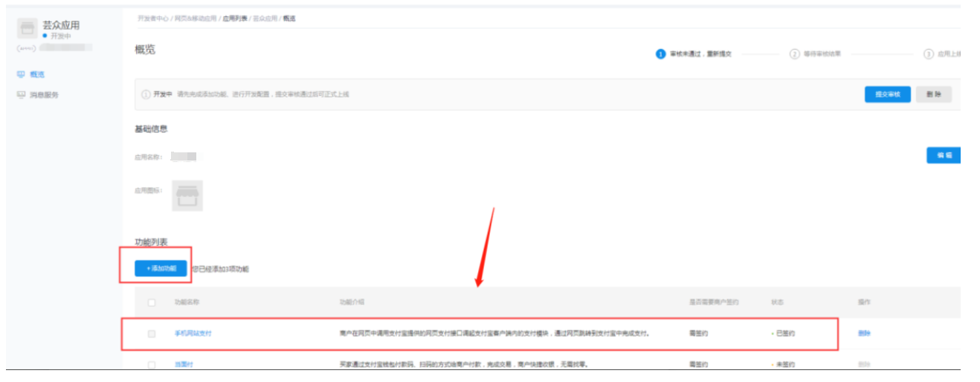Click the info icon beside 开发中 notice

tap(146, 95)
